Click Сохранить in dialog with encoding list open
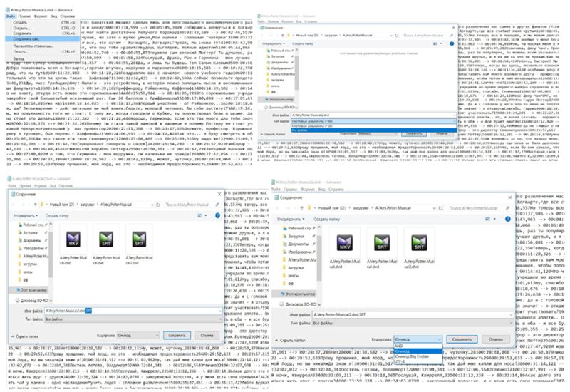 pyautogui.click(x=462, y=339)
